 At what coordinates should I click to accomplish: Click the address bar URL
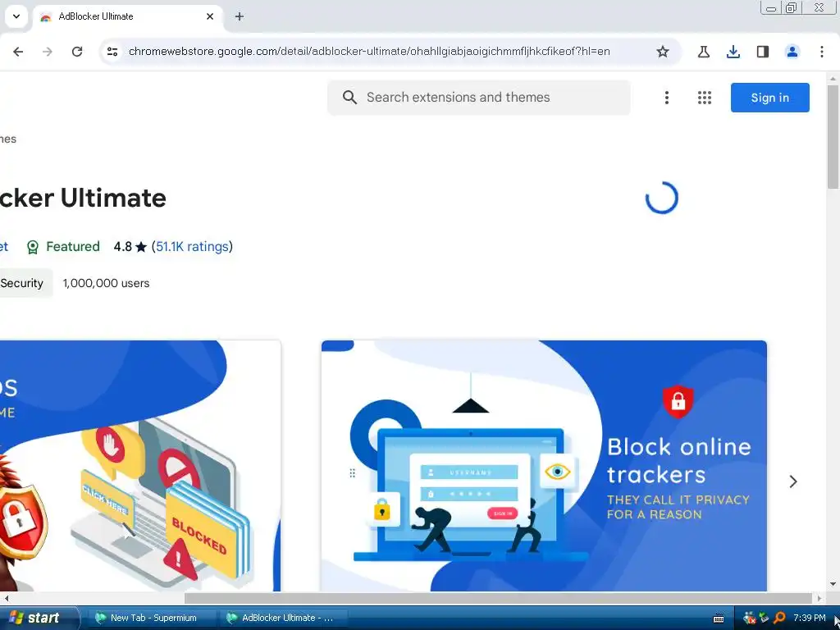tap(369, 52)
